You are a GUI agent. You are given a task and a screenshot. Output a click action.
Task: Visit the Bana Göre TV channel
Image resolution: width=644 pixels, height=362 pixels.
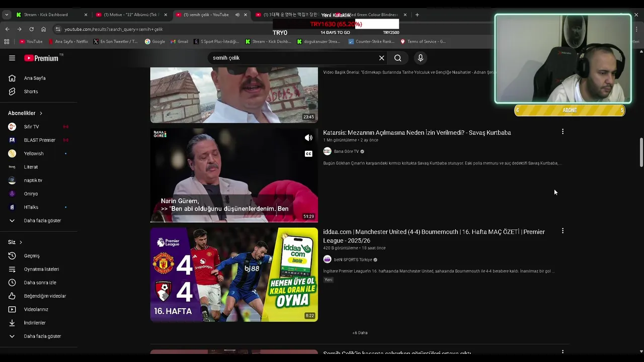(x=346, y=151)
